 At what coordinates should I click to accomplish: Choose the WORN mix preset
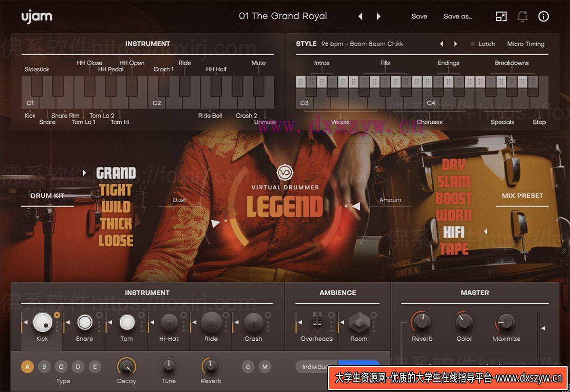click(x=454, y=215)
